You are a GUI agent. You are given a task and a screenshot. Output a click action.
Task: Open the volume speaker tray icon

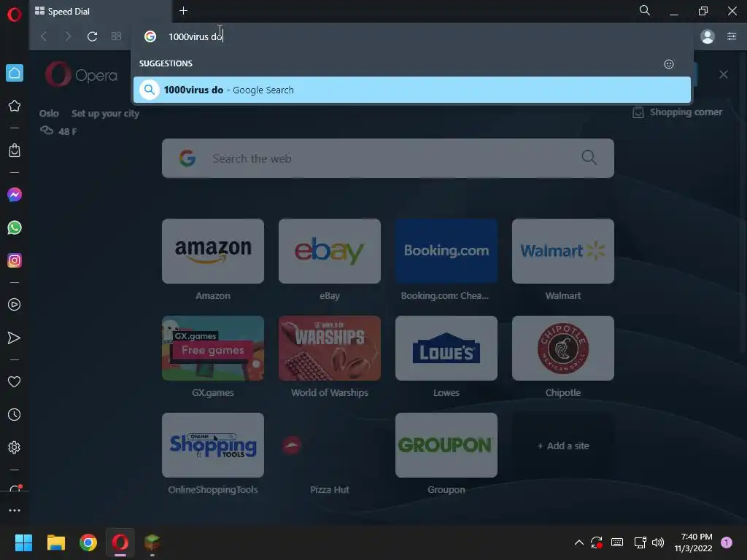pyautogui.click(x=658, y=542)
